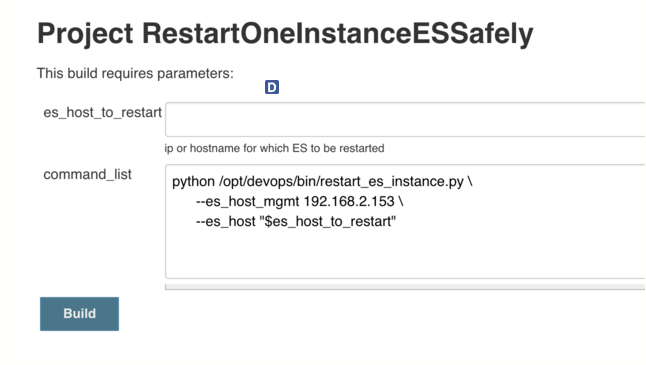646x365 pixels.
Task: Click the 'es_host_to_restart' parameter label
Action: (103, 112)
